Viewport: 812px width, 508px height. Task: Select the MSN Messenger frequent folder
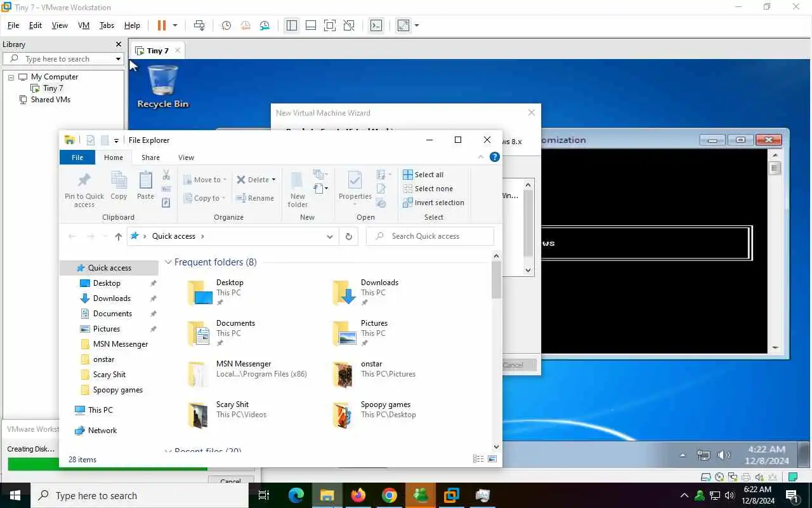[x=248, y=374]
